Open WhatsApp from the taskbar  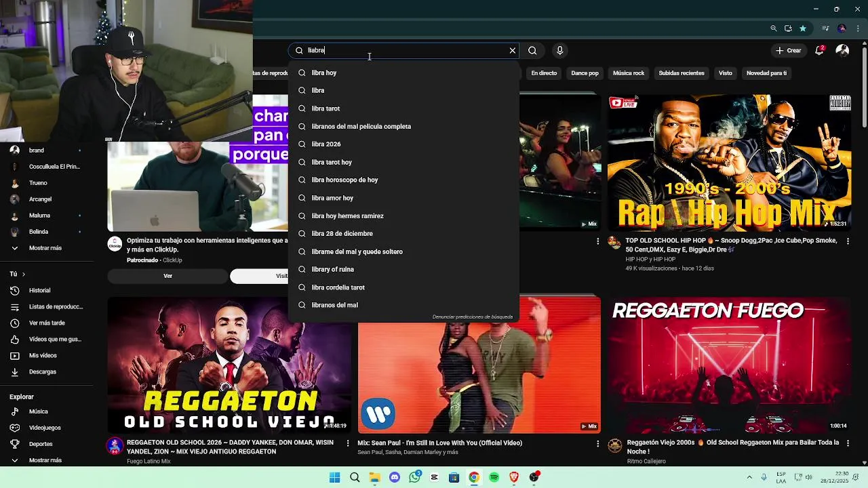pyautogui.click(x=414, y=477)
